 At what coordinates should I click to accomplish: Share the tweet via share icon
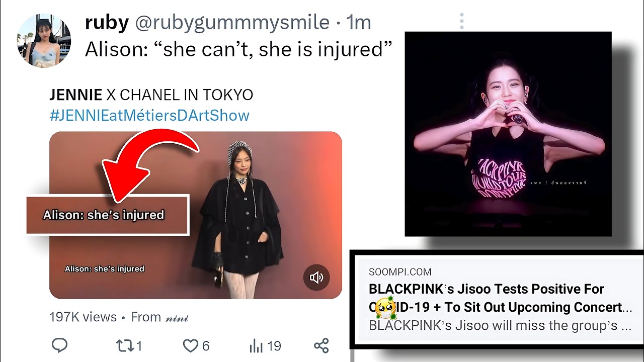coord(321,346)
